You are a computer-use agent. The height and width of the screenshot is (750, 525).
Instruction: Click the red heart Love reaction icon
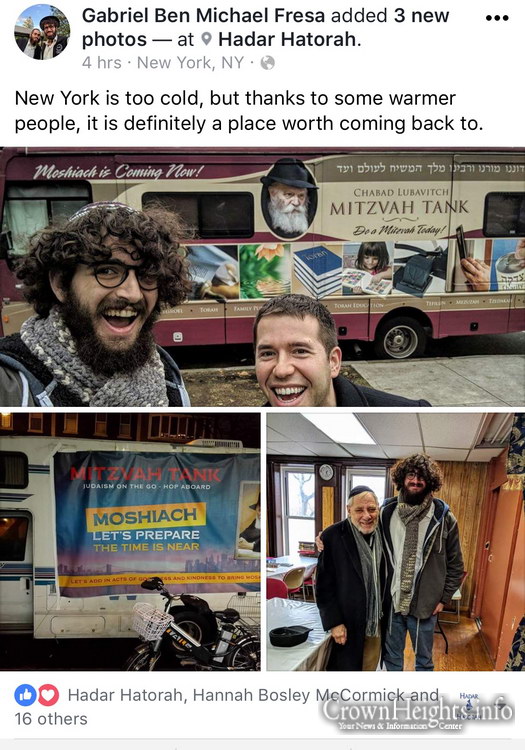pyautogui.click(x=48, y=695)
